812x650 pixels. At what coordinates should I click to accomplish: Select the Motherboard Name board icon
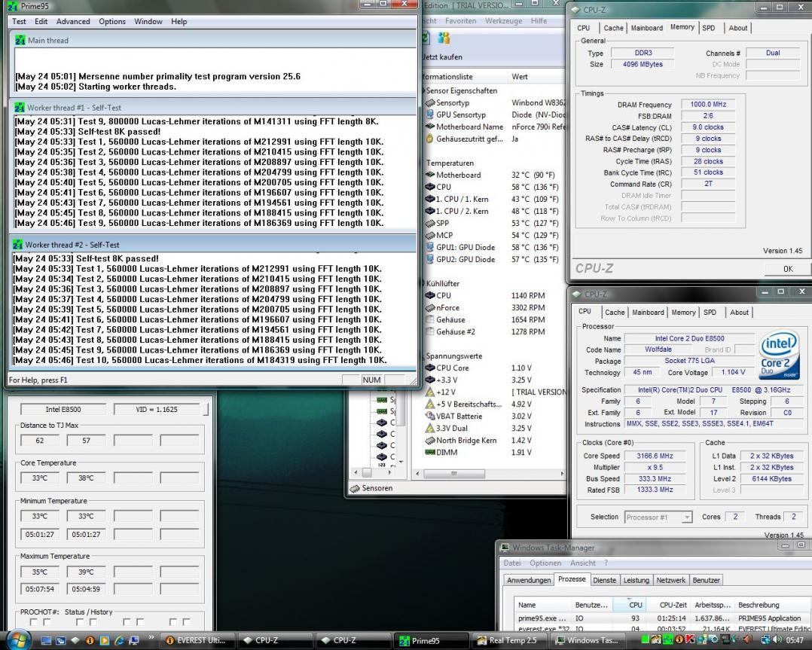click(429, 127)
